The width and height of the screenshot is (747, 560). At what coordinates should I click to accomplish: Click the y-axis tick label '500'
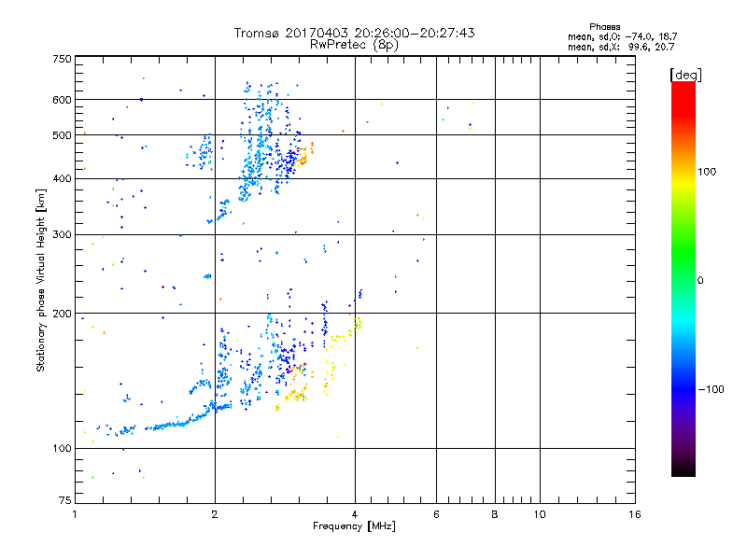coord(63,135)
